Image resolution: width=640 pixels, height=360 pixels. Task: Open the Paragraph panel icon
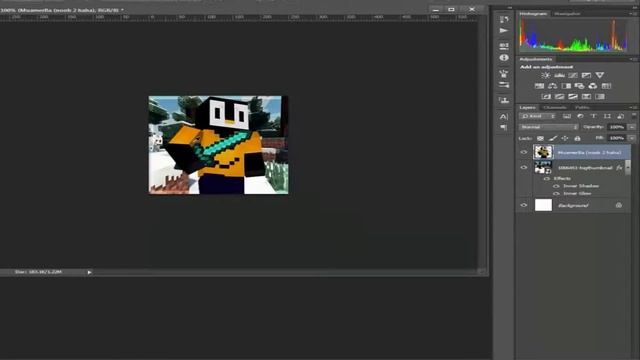pyautogui.click(x=504, y=128)
